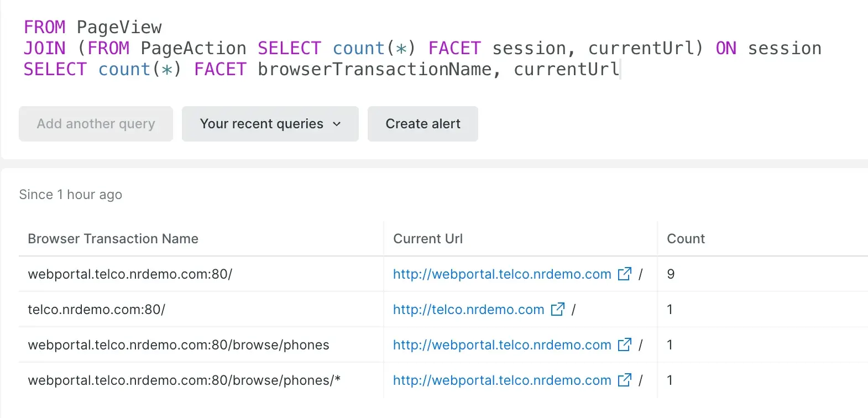The image size is (868, 418).
Task: Expand the Your recent queries dropdown
Action: 270,124
